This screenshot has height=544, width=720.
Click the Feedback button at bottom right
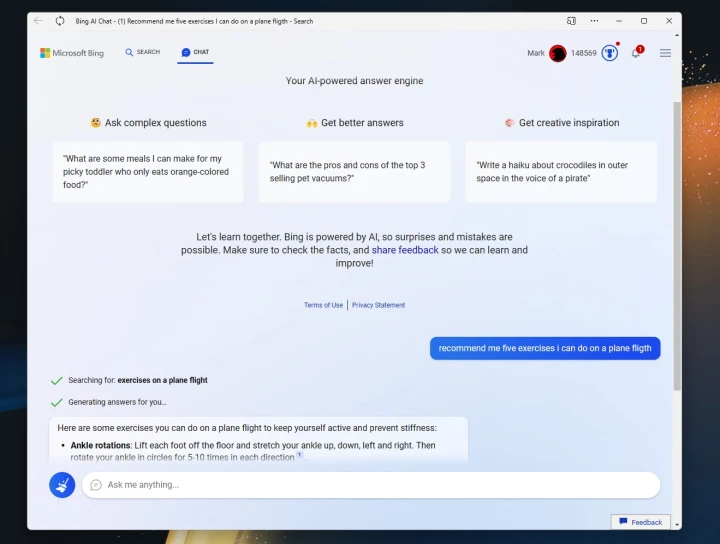(x=640, y=522)
